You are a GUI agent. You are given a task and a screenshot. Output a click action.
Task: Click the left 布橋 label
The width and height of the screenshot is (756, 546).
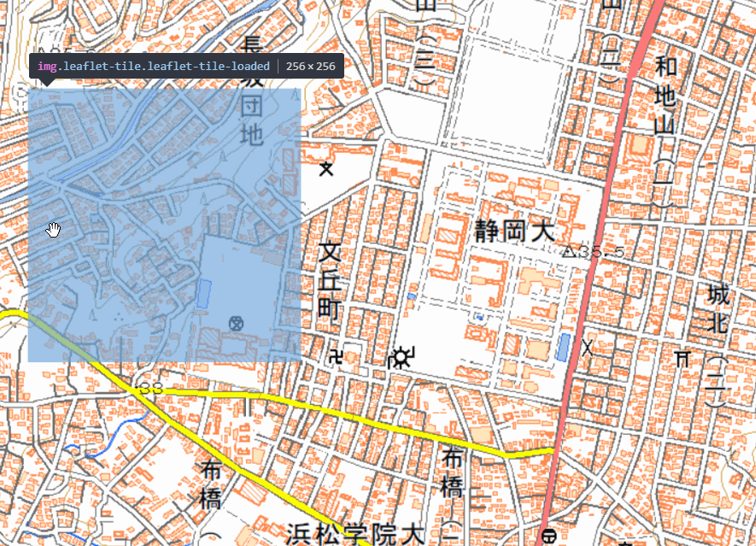pyautogui.click(x=211, y=484)
